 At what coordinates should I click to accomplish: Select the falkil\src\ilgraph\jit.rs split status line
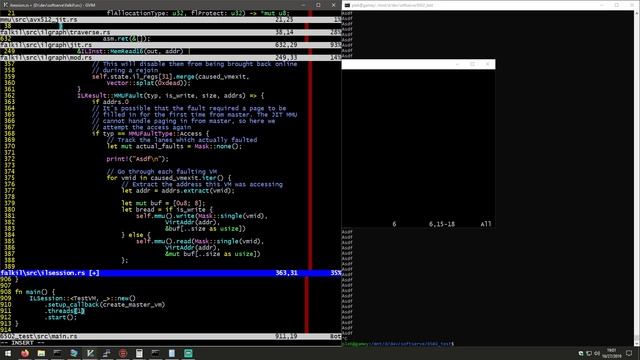pos(171,45)
